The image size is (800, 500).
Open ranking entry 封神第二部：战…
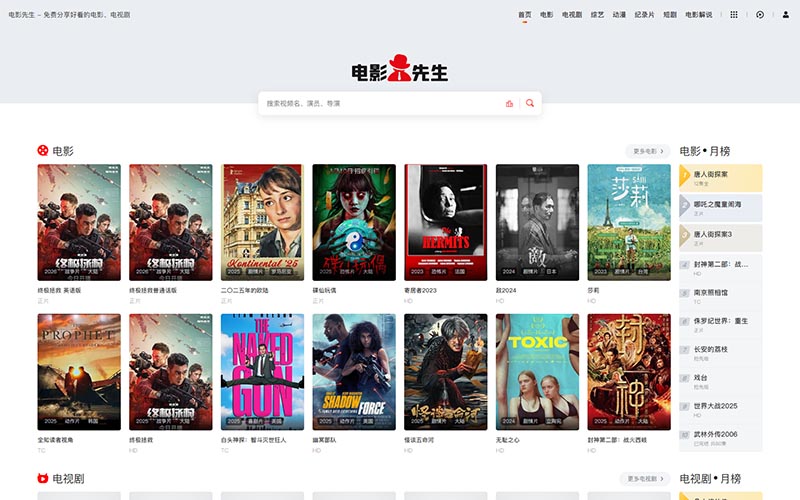pyautogui.click(x=720, y=268)
